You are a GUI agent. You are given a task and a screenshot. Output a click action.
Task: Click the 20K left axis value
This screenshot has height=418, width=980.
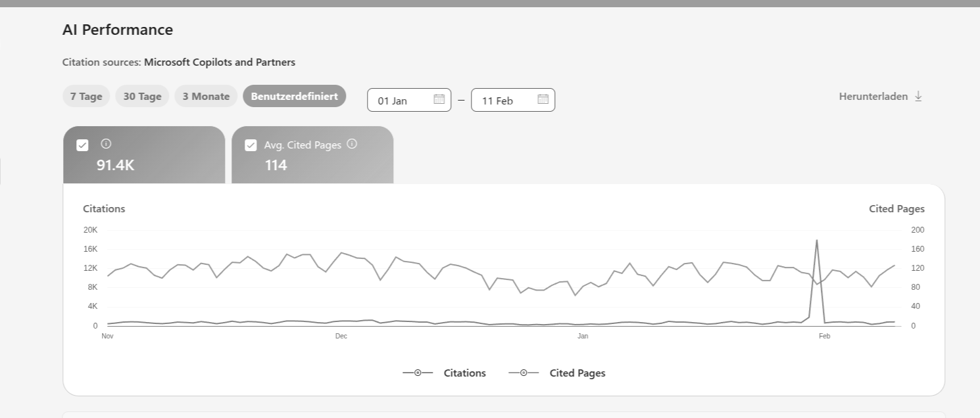tap(90, 230)
